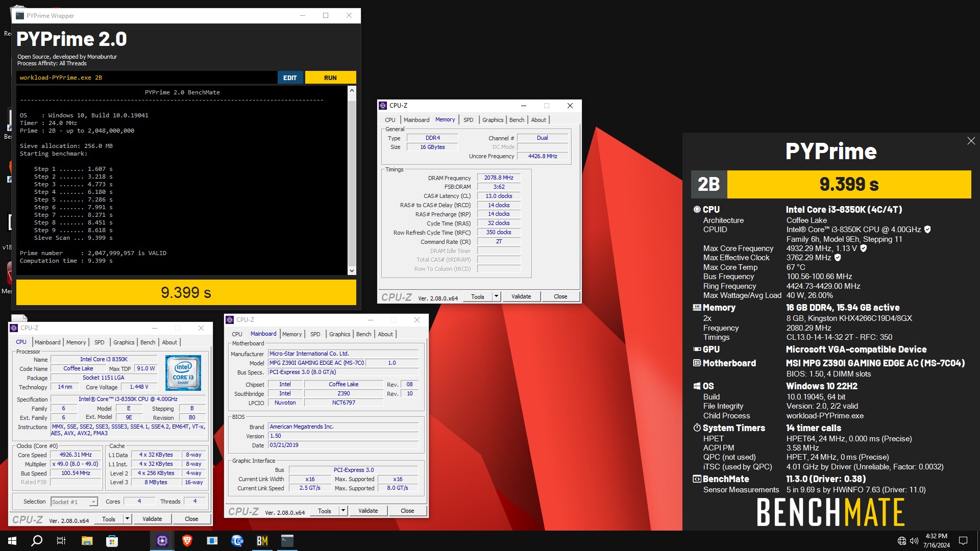Click the GPU section icon in BenchMate
This screenshot has width=980, height=551.
coord(697,349)
